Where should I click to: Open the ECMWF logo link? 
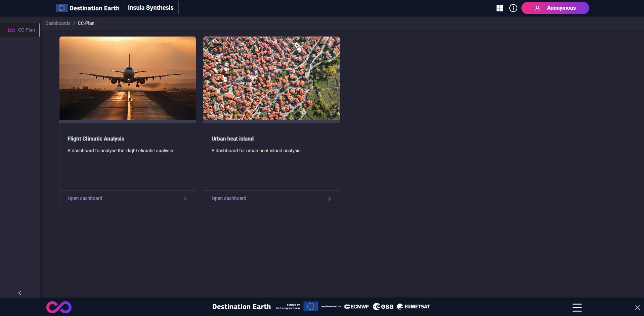point(356,306)
